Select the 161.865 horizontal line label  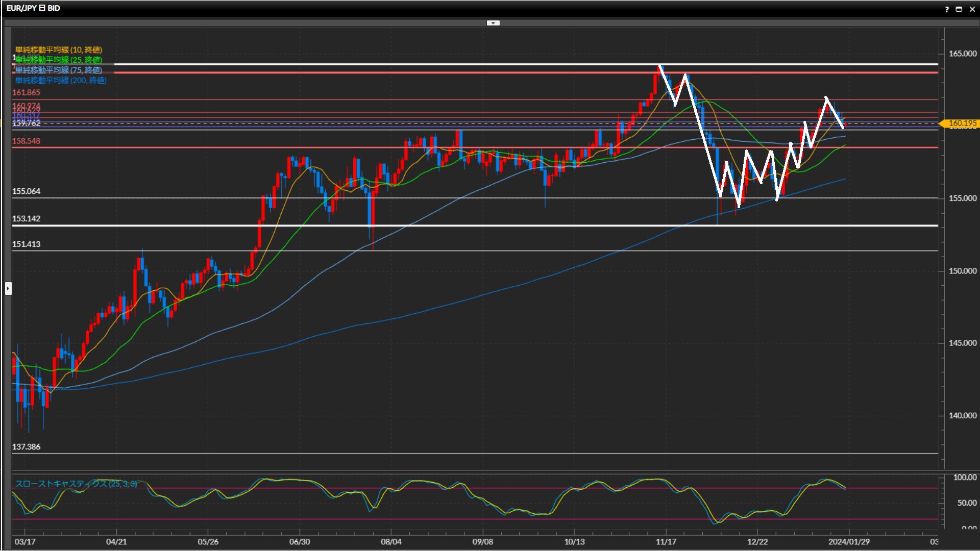26,92
